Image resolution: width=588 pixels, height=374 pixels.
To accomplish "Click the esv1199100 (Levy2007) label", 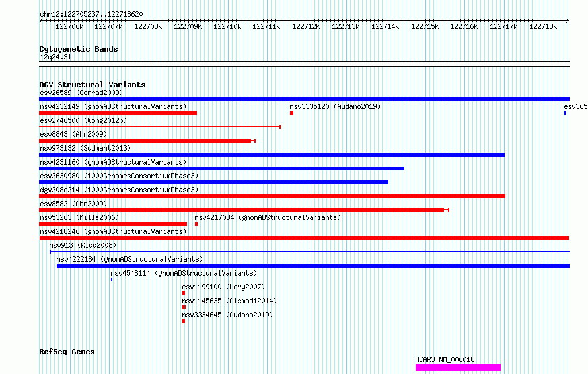I will pos(223,287).
